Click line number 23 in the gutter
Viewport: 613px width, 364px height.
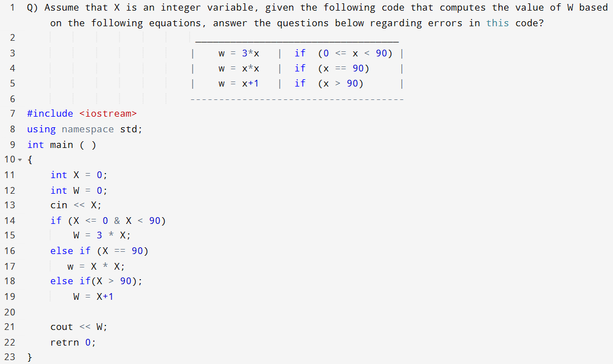click(9, 357)
